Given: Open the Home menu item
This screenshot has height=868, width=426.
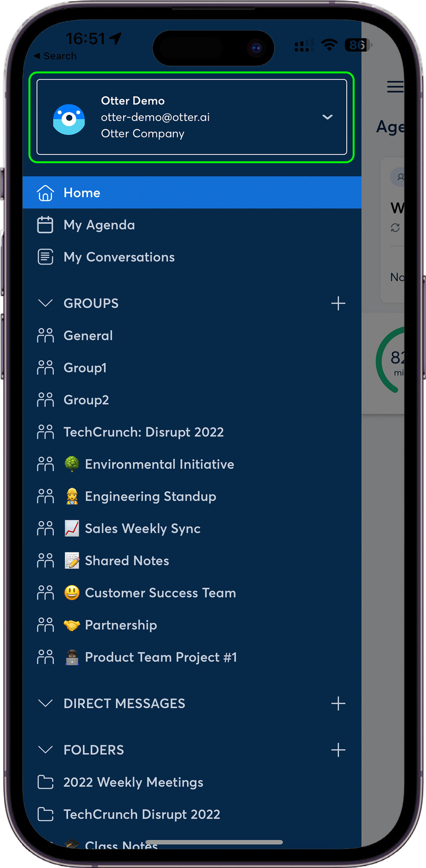Looking at the screenshot, I should pos(192,192).
